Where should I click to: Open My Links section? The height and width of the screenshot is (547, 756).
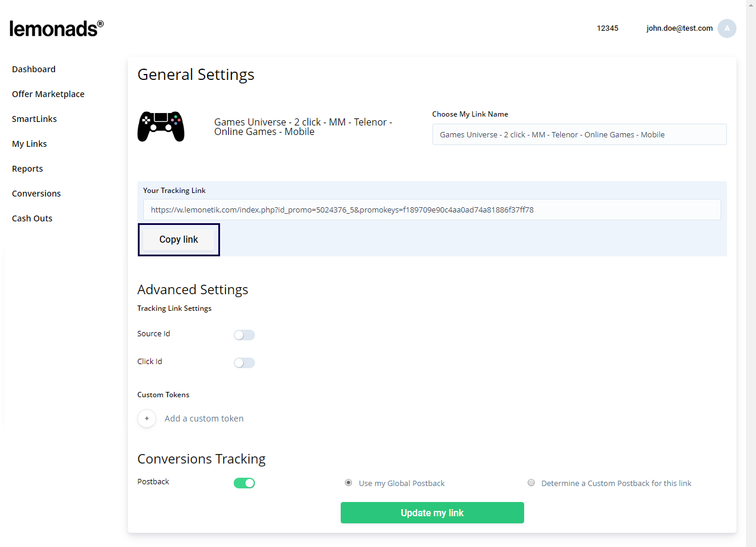tap(29, 144)
